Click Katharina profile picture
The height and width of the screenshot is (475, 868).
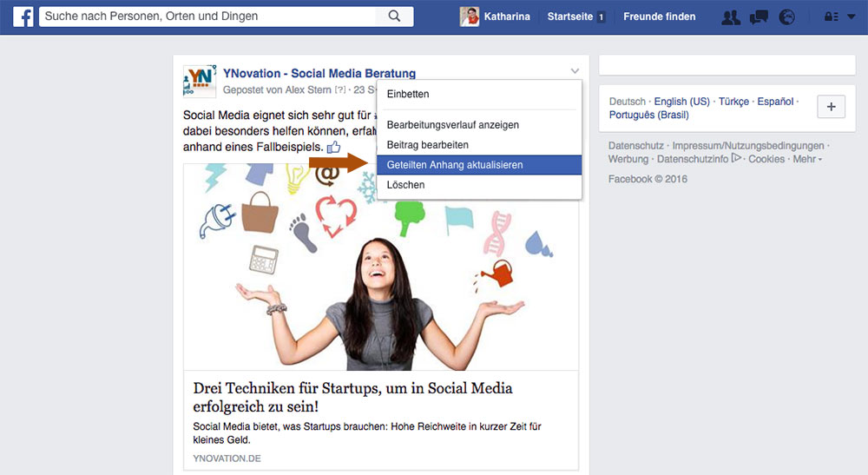pos(470,16)
